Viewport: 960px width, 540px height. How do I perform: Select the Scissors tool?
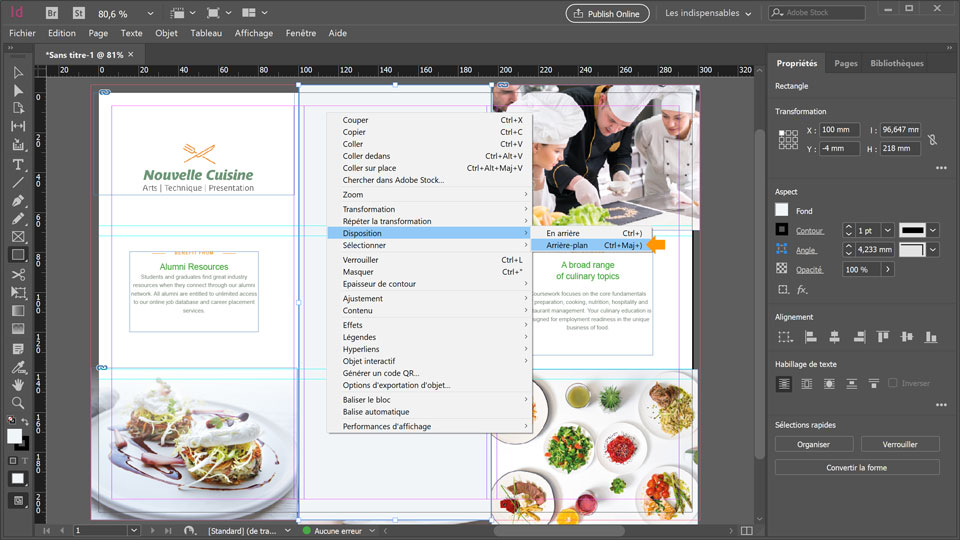(x=18, y=274)
